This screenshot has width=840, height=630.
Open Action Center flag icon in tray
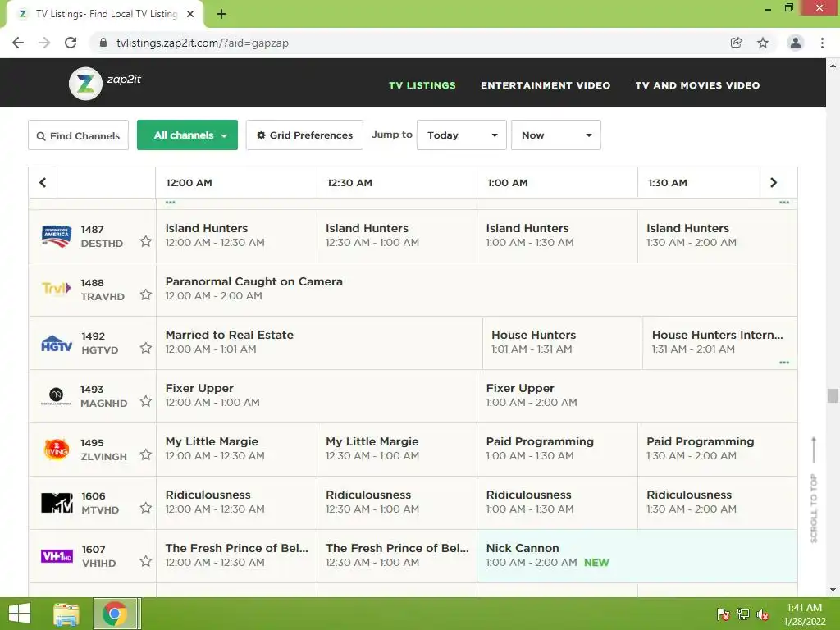(723, 614)
